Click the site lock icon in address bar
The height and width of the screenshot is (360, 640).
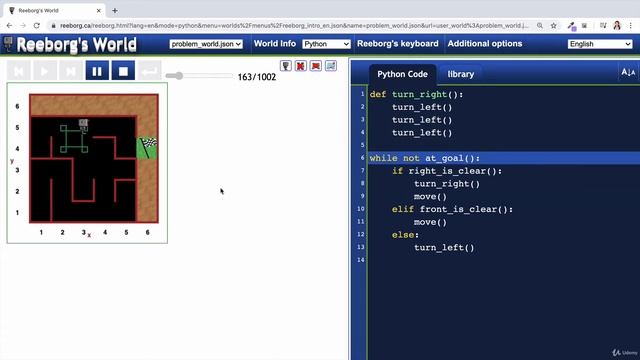pyautogui.click(x=53, y=25)
